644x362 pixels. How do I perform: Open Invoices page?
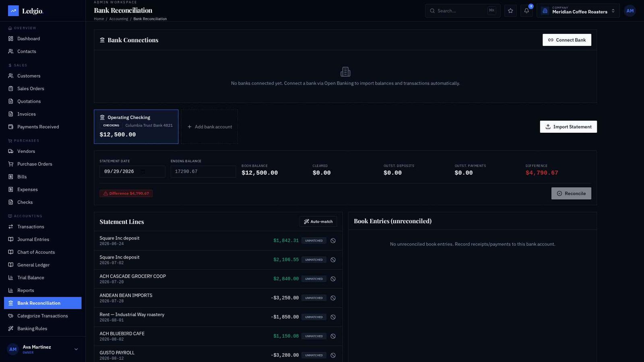coord(43,114)
